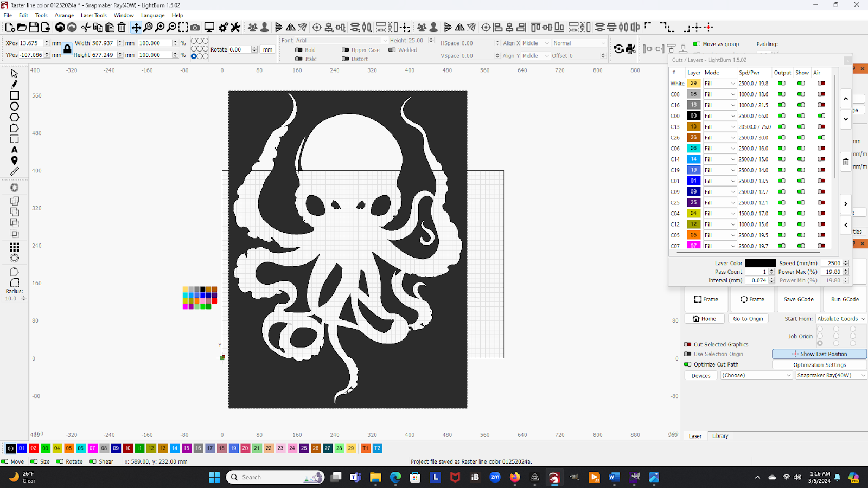Select the Measure ruler tool
868x488 pixels.
click(15, 171)
